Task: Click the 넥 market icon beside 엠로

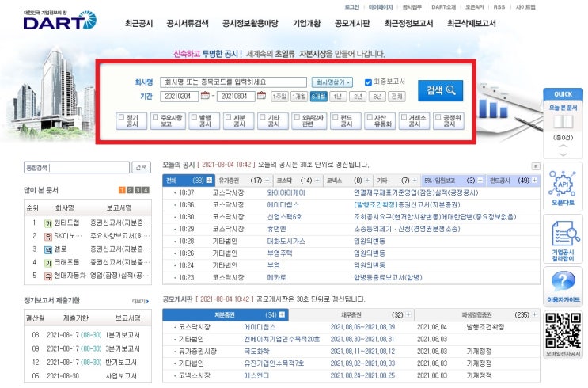Action: [x=47, y=249]
